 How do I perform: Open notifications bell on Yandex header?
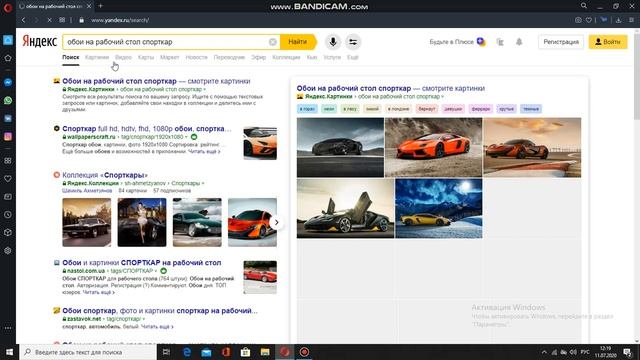(519, 42)
